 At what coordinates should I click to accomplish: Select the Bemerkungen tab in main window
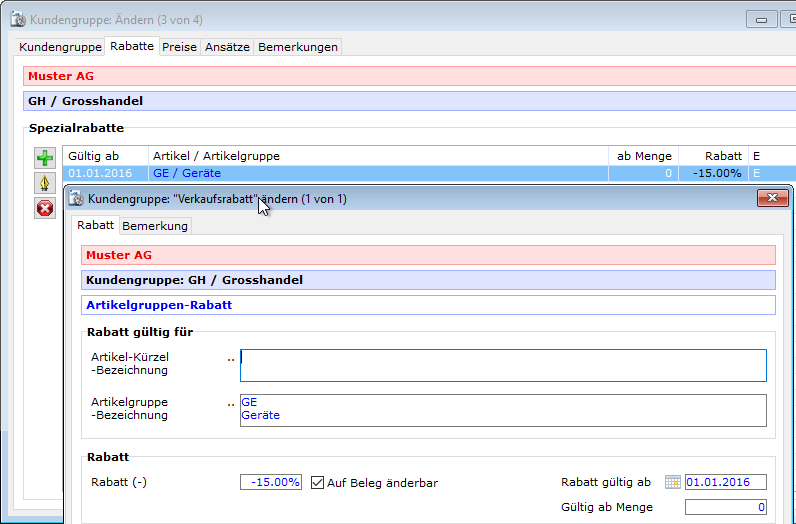pyautogui.click(x=298, y=47)
